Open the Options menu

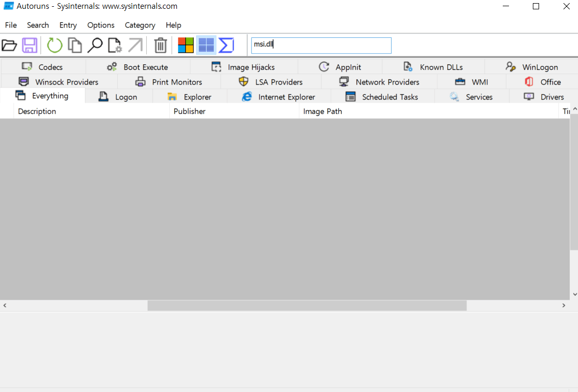pyautogui.click(x=101, y=25)
